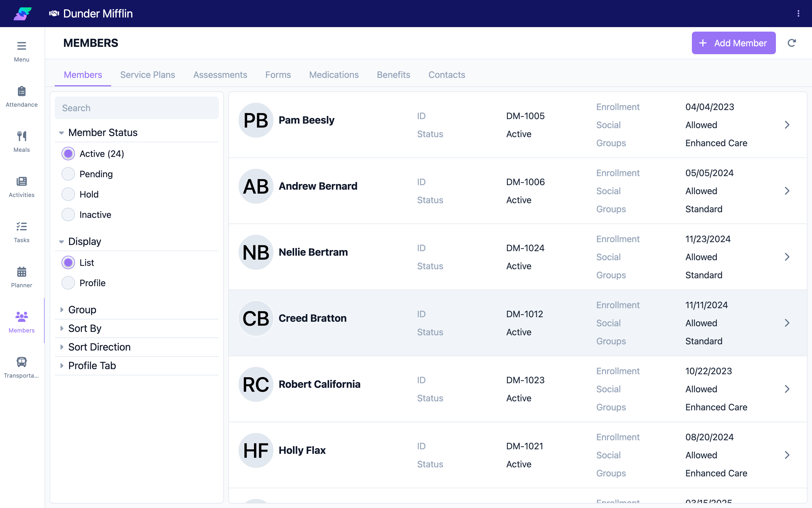Open the Planner calendar icon

[x=21, y=271]
